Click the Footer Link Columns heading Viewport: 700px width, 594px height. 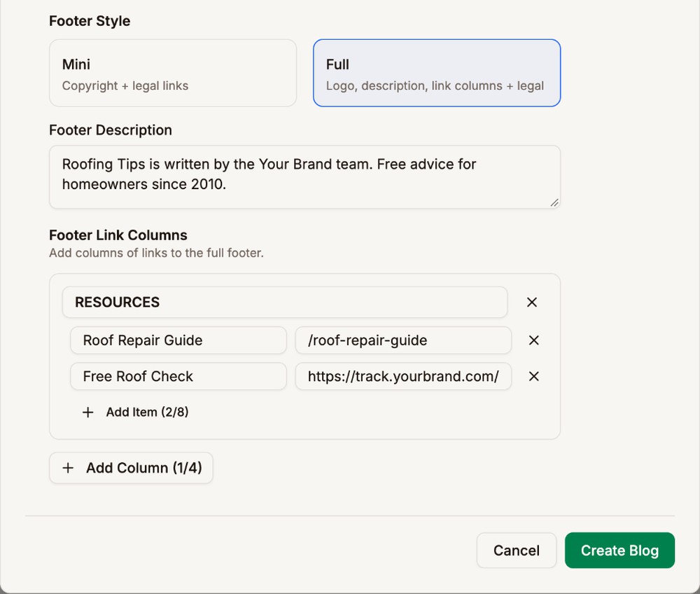[x=118, y=235]
